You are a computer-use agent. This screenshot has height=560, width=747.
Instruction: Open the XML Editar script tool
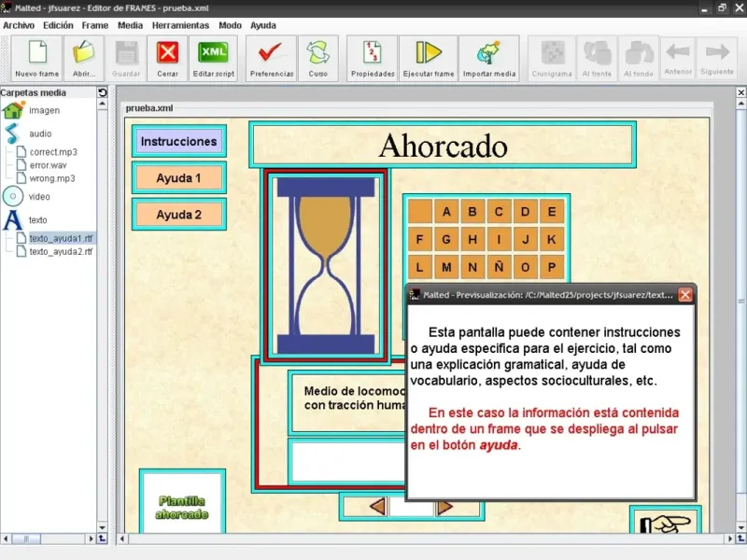click(214, 59)
